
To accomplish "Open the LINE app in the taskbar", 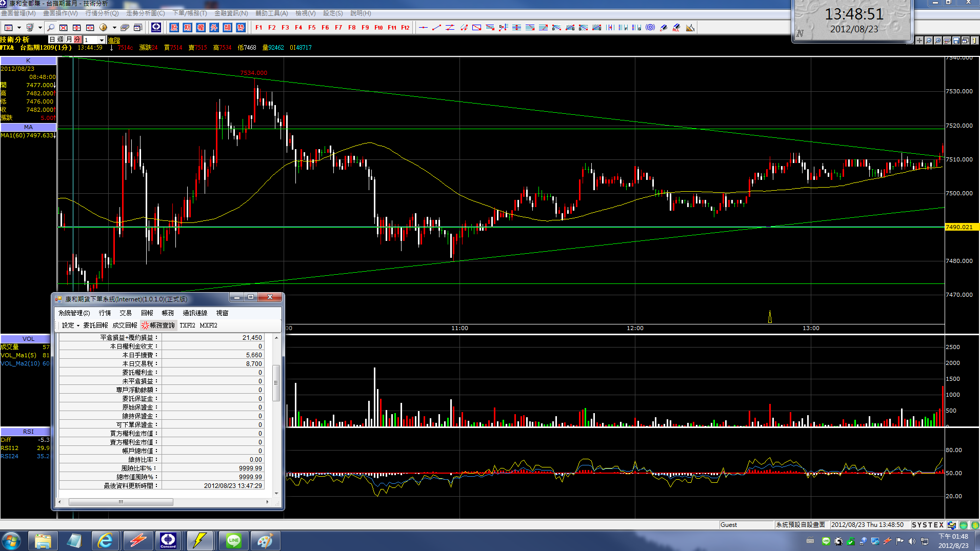I will click(x=234, y=541).
